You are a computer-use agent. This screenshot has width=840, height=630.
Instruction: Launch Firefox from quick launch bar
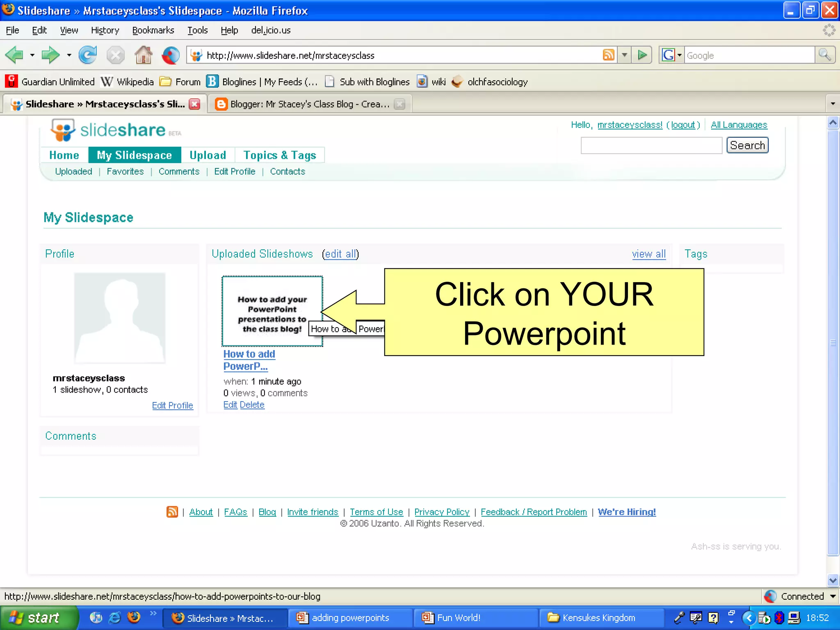coord(134,617)
